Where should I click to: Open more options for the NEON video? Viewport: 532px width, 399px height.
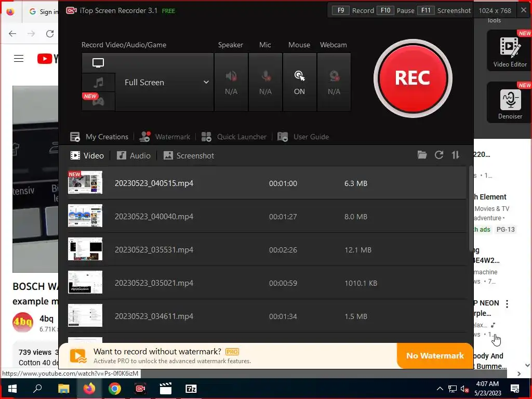pyautogui.click(x=507, y=304)
